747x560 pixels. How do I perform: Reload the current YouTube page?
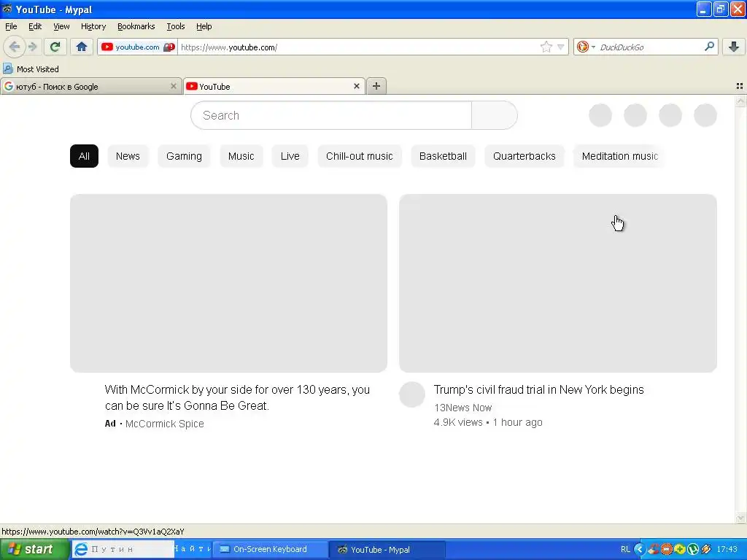click(55, 47)
